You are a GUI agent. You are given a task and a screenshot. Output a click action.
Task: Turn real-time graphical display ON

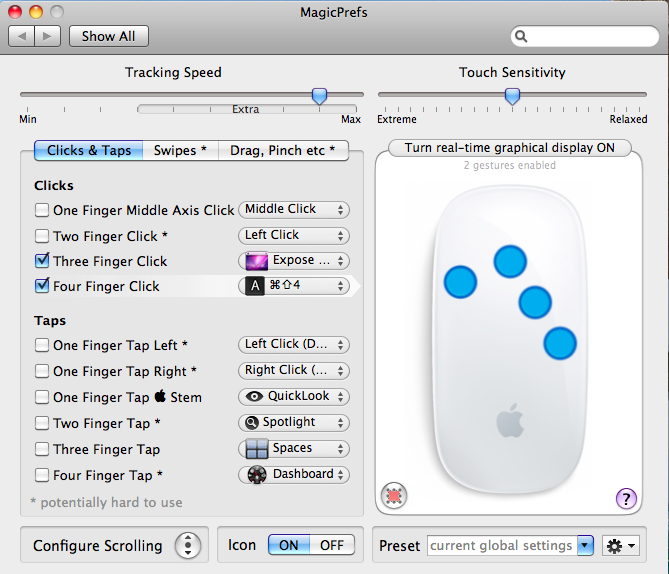click(x=509, y=148)
